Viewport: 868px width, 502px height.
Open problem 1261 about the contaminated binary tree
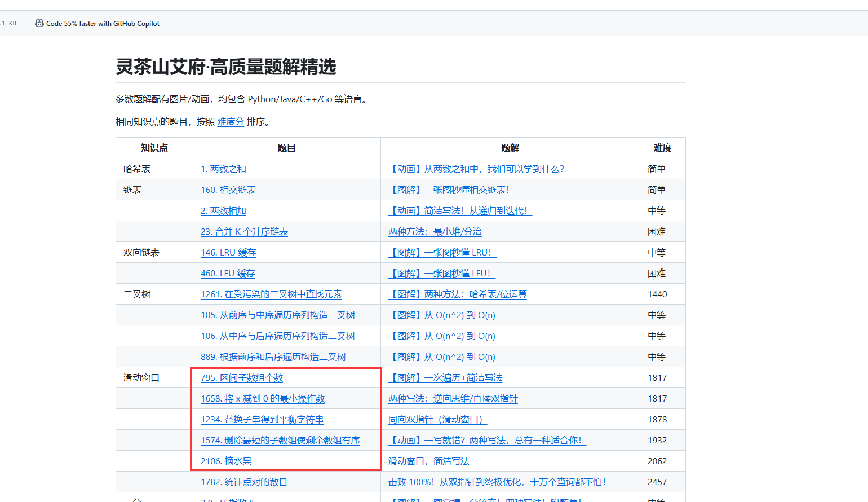tap(271, 294)
